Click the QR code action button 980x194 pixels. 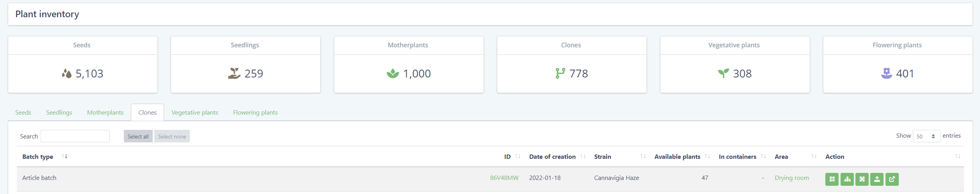[832, 179]
